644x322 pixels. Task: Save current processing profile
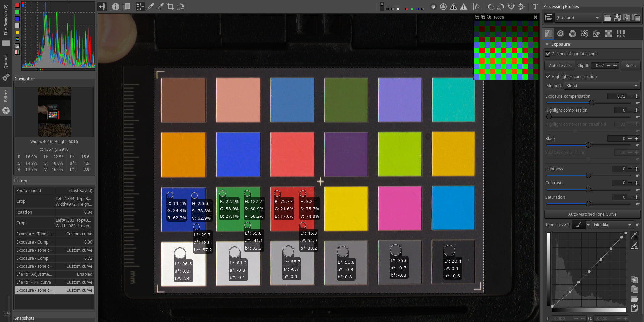click(617, 18)
